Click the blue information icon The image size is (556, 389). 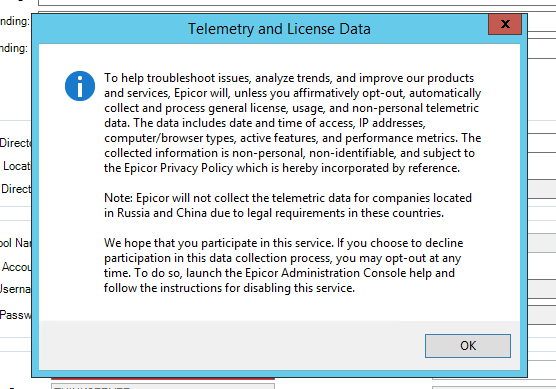click(80, 86)
